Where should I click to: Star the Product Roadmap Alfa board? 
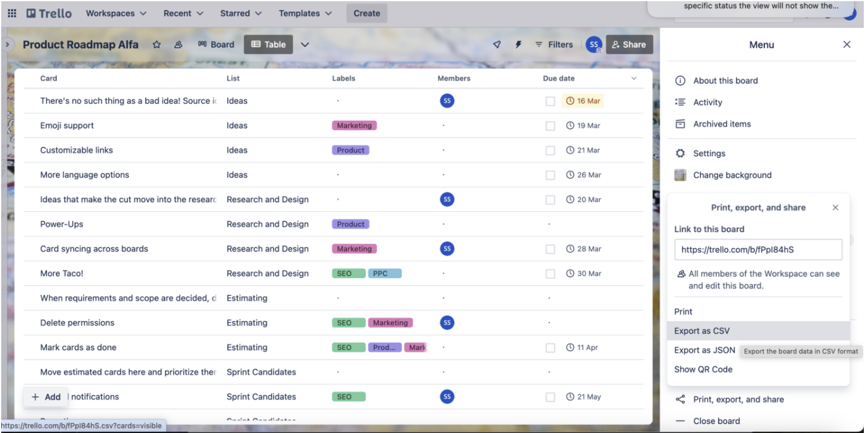(157, 44)
